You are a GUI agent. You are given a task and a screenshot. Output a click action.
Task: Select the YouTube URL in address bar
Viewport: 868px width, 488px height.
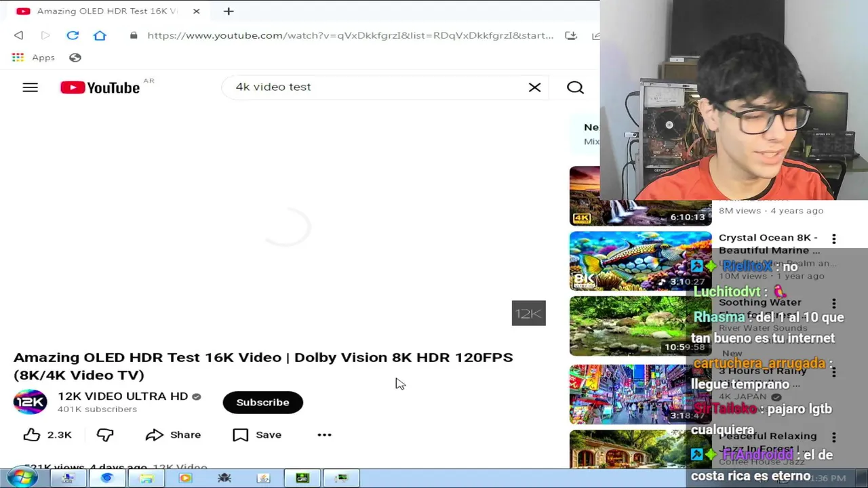point(350,35)
